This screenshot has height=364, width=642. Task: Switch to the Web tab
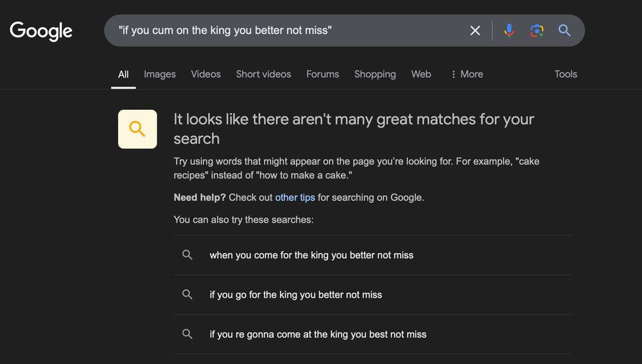[421, 74]
